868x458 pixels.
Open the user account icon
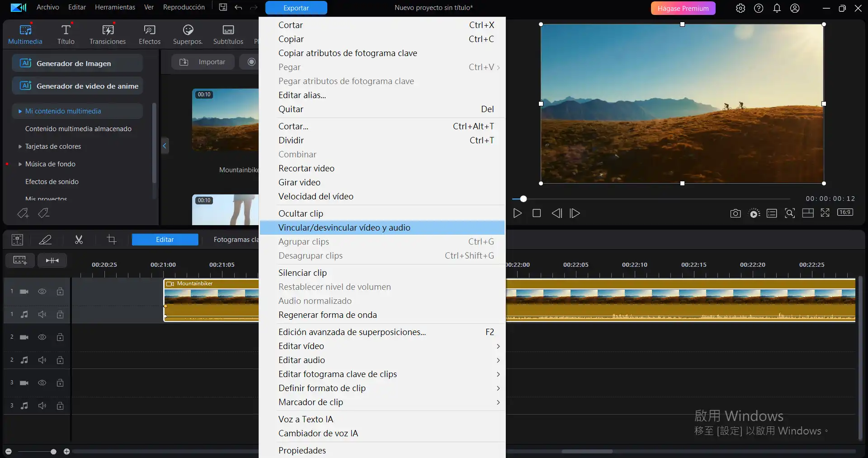(795, 8)
